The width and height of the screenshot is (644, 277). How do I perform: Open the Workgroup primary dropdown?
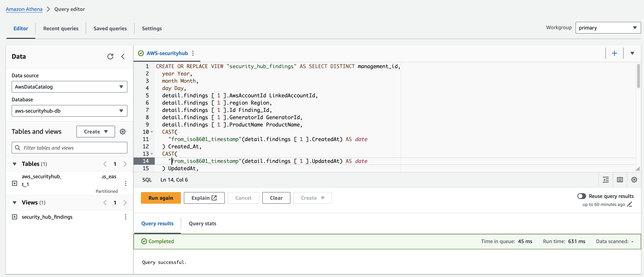608,28
